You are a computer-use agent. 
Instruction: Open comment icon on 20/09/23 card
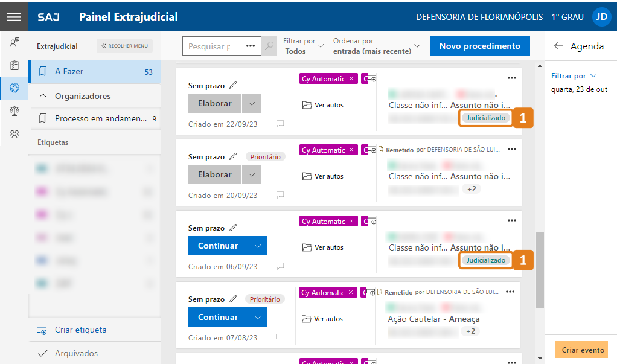pyautogui.click(x=280, y=195)
